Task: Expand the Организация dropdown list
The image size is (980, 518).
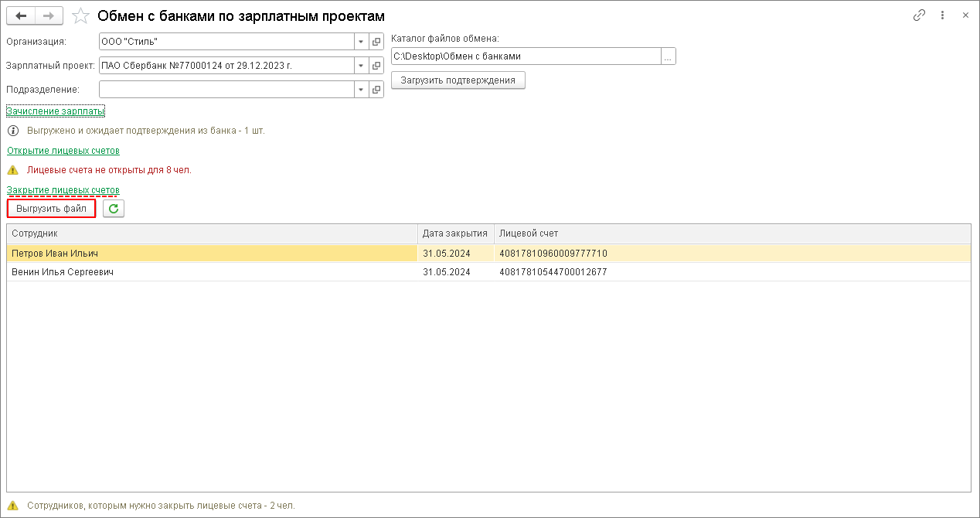Action: point(362,42)
